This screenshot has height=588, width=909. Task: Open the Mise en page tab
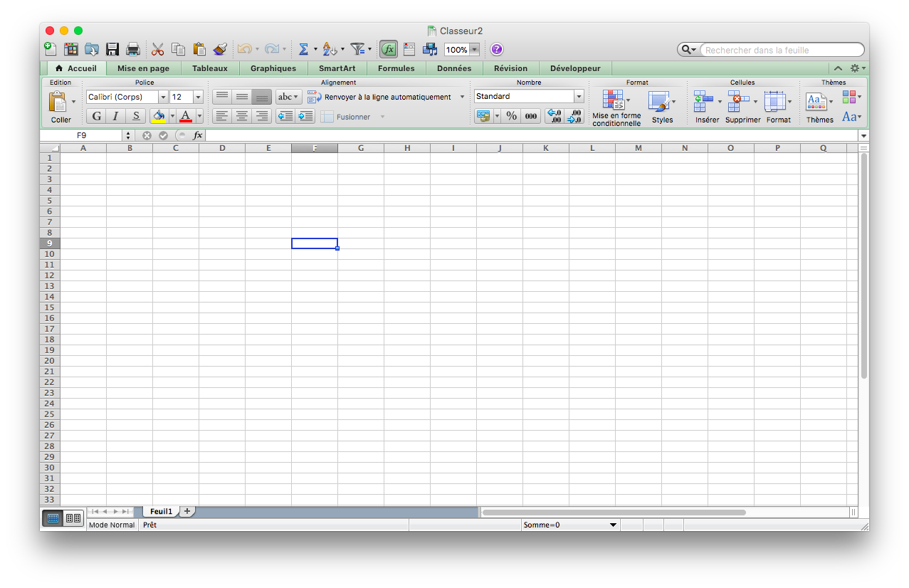[x=143, y=68]
